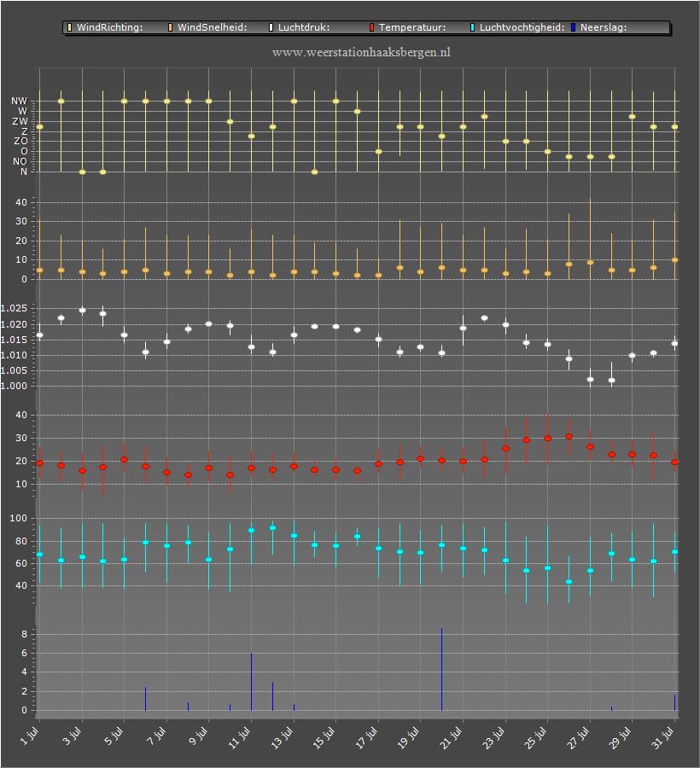Click the '5 jul' date axis label
The image size is (700, 768).
114,736
